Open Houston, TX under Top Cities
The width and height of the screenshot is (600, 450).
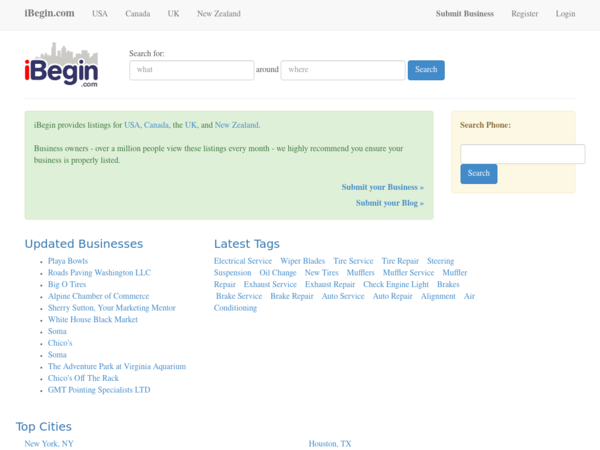pos(330,443)
